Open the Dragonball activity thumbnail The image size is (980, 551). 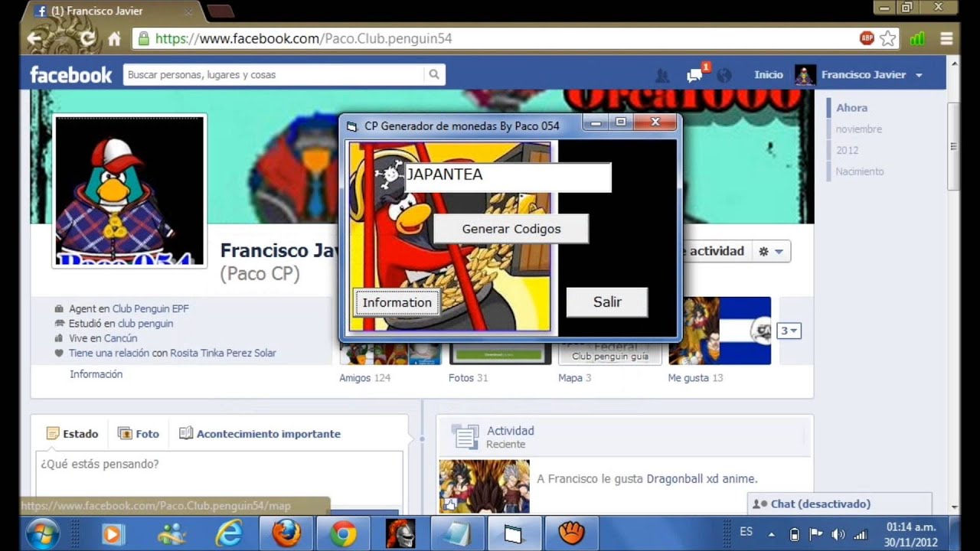[484, 486]
